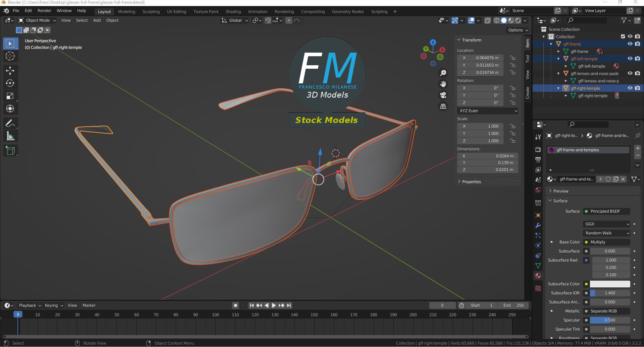Screen dimensions: 644x347
Task: Uncheck the Collection exclude checkbox
Action: click(623, 37)
